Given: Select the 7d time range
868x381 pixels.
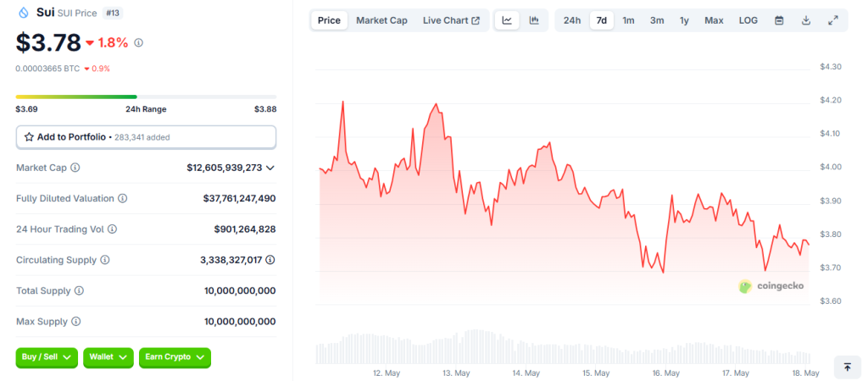Looking at the screenshot, I should point(602,20).
